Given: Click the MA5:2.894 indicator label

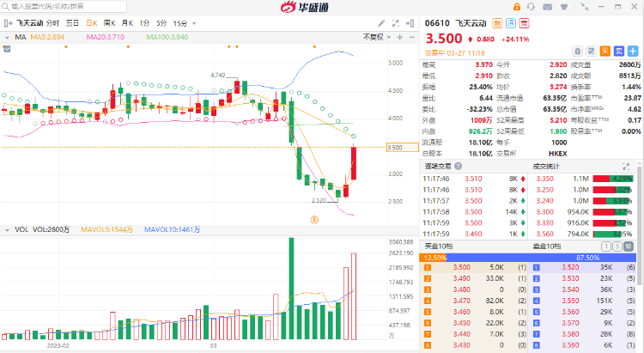Looking at the screenshot, I should coord(47,37).
